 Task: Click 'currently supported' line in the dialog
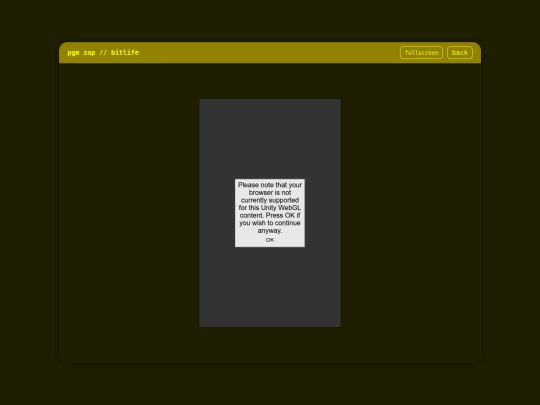click(x=270, y=200)
